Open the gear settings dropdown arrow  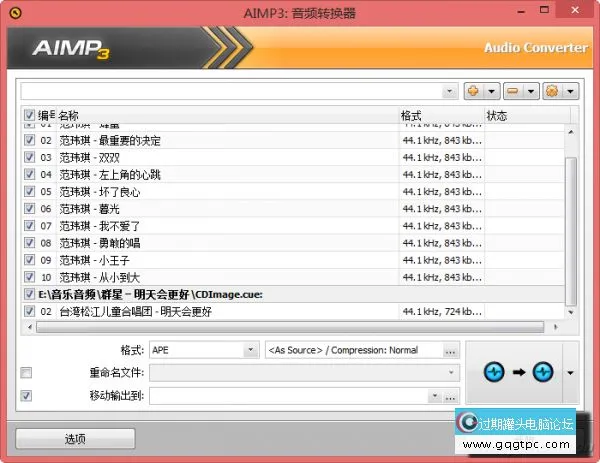571,91
